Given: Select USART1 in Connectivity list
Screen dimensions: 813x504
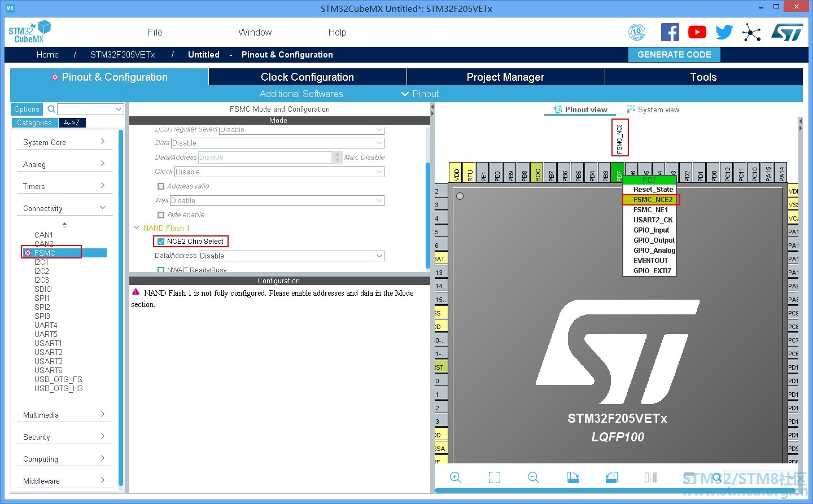Looking at the screenshot, I should click(x=48, y=343).
